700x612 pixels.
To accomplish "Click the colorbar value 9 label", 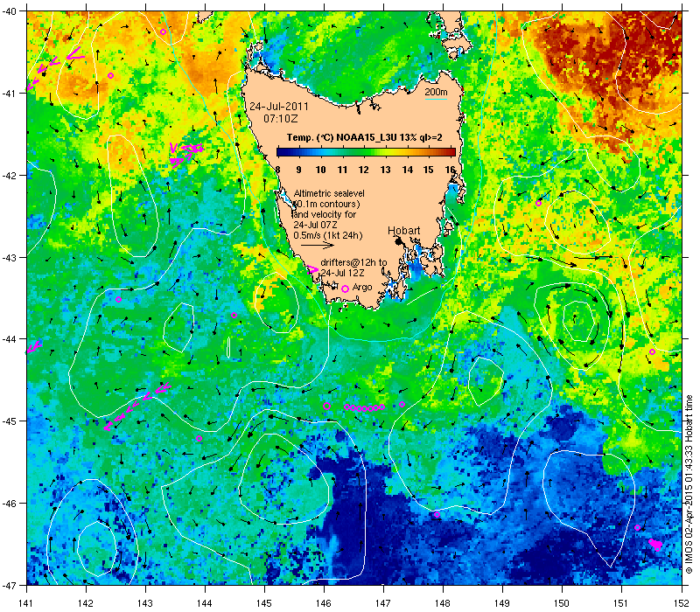I will click(298, 170).
